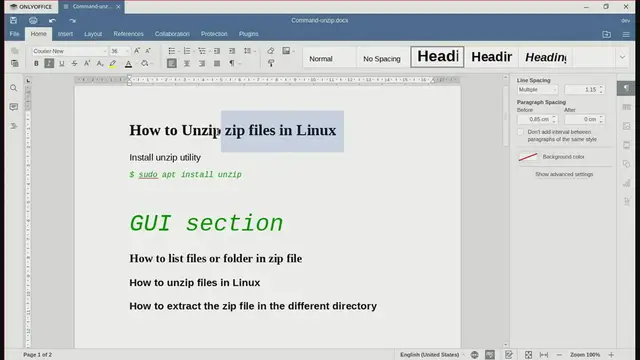This screenshot has width=640, height=360.
Task: Decrease font size with the icon
Action: coord(148,51)
